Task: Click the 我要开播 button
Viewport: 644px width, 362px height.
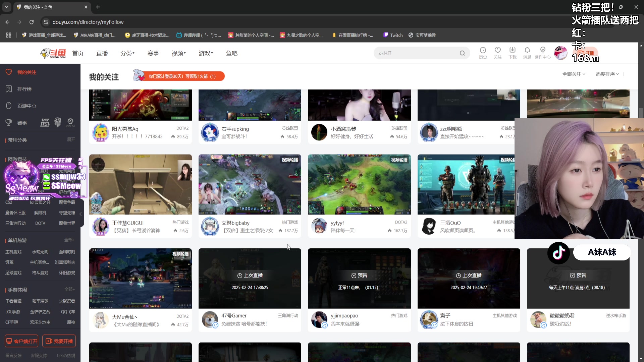Action: [x=59, y=341]
